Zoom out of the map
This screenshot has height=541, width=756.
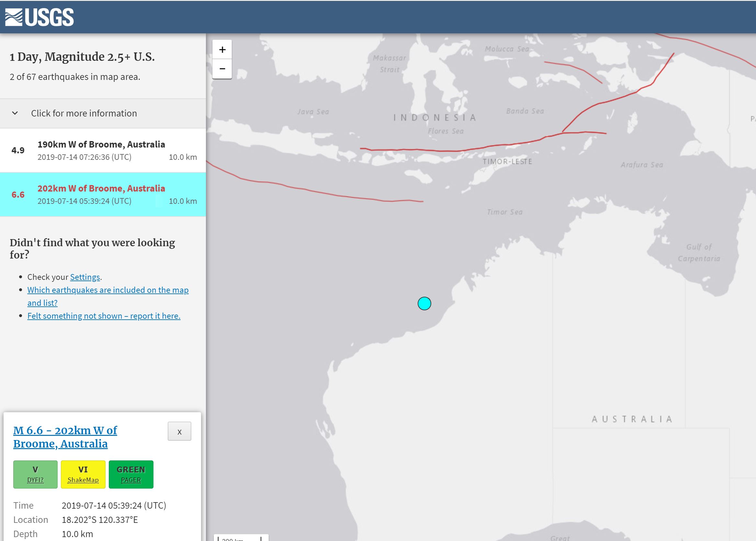tap(222, 69)
